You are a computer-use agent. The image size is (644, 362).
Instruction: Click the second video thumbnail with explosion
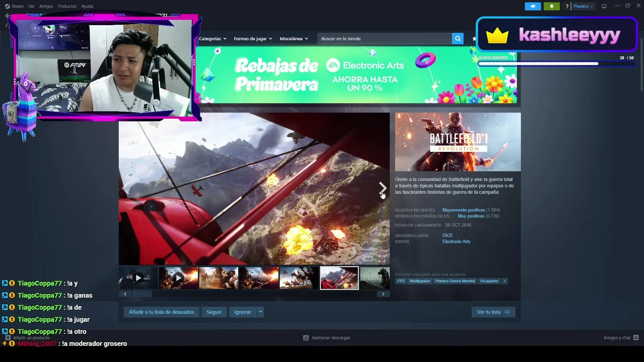(179, 278)
